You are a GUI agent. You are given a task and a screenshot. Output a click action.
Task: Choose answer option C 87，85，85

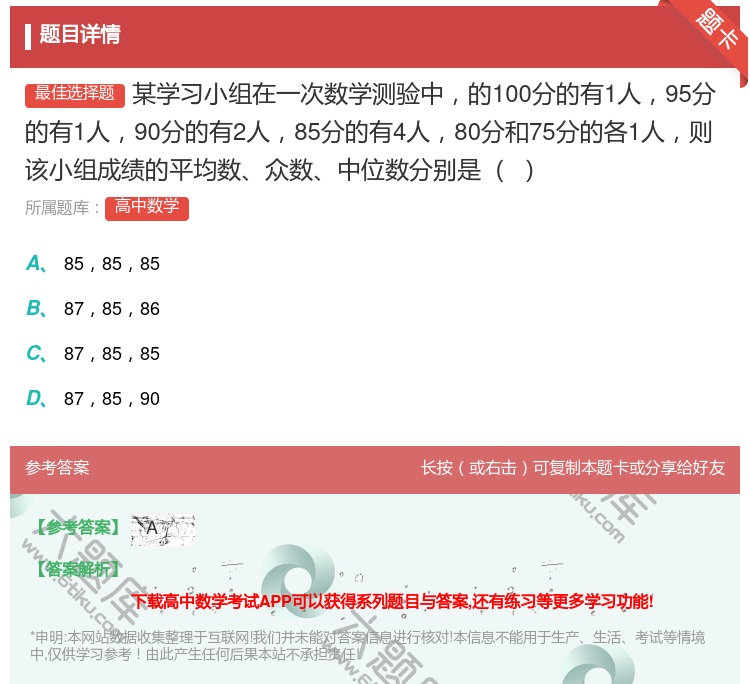coord(93,353)
